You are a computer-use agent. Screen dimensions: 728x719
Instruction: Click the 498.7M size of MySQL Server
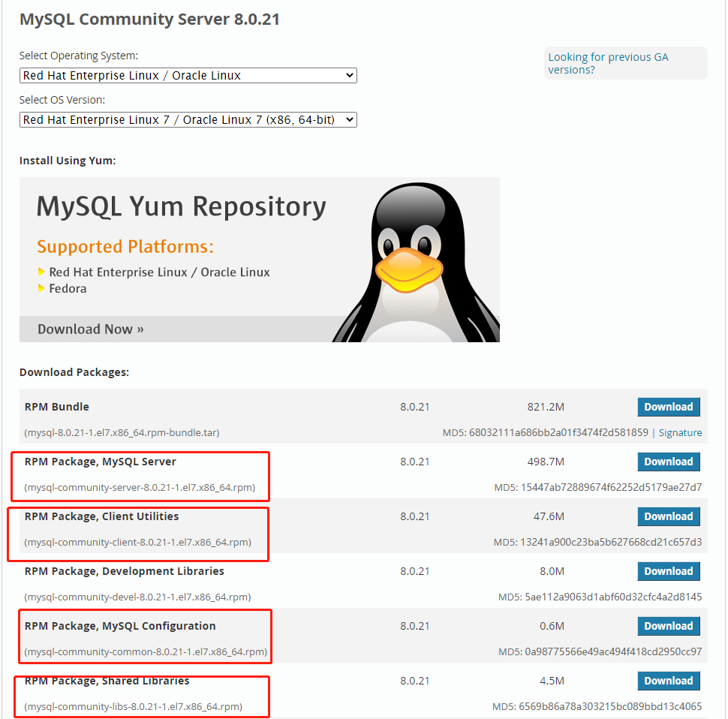point(546,462)
